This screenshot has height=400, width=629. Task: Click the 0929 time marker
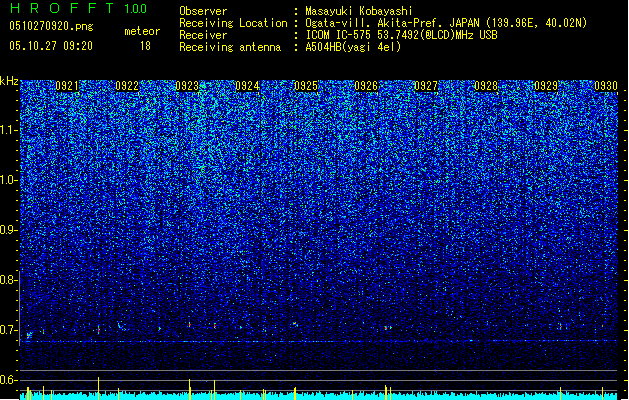(546, 86)
